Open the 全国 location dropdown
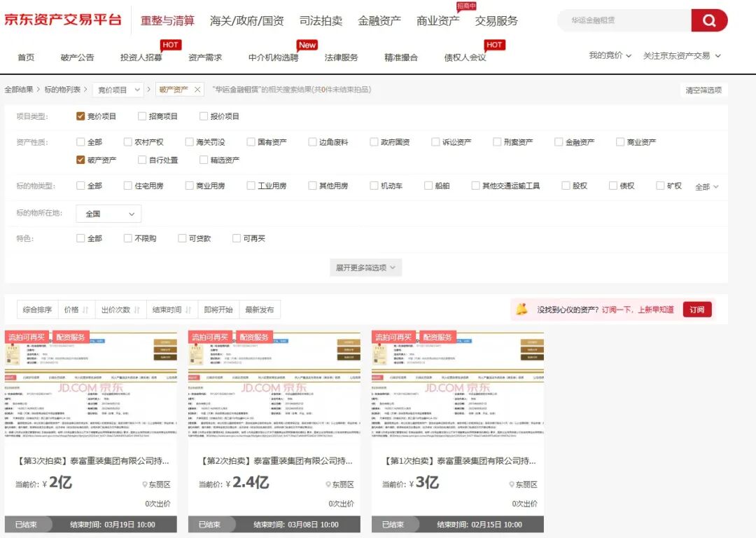 [x=108, y=212]
